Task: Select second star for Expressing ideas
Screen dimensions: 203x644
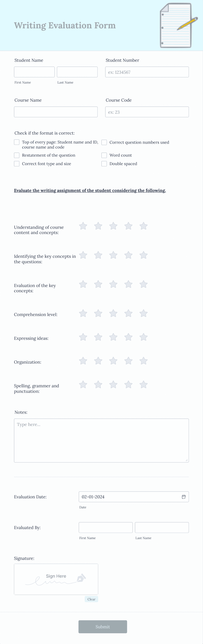Action: click(98, 337)
